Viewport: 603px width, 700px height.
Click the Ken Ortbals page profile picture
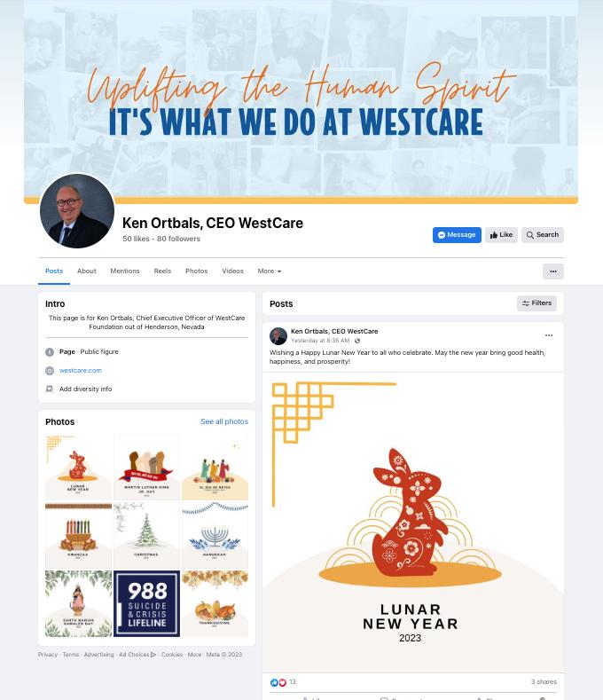pyautogui.click(x=77, y=211)
